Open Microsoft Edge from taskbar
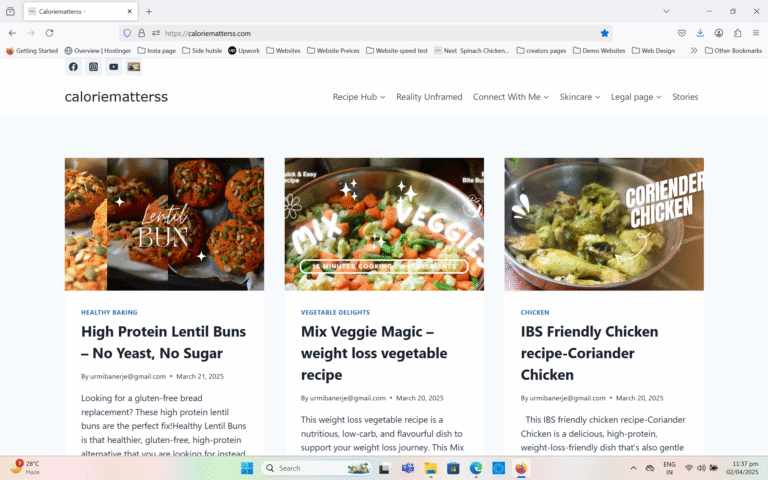The height and width of the screenshot is (480, 768). click(x=476, y=468)
